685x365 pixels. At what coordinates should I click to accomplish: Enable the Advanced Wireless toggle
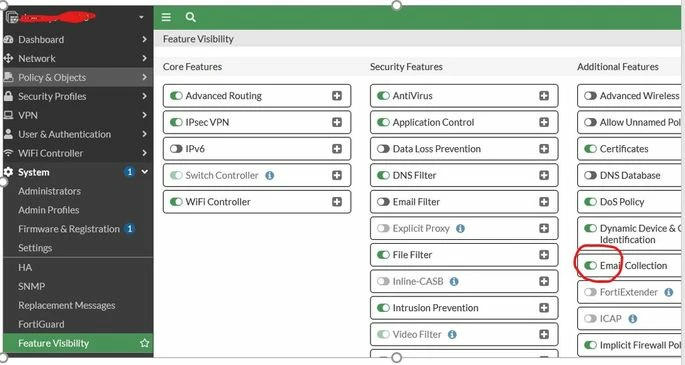coord(590,96)
